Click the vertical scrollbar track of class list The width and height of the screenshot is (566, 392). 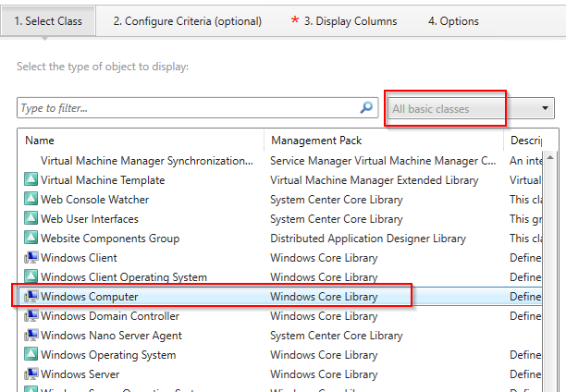click(550, 275)
